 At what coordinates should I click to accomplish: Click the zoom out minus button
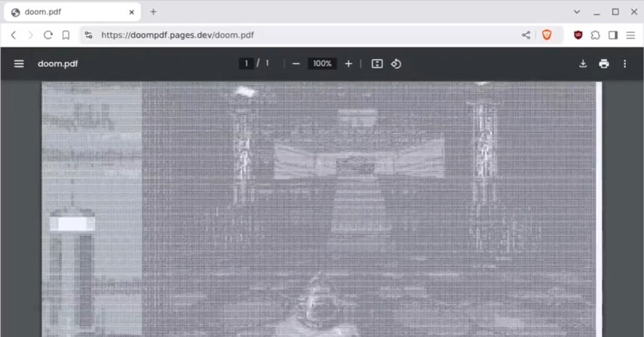click(296, 64)
